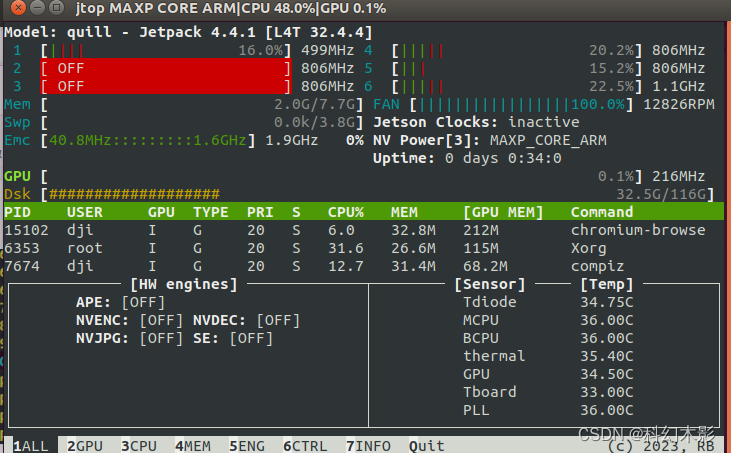Viewport: 731px width, 453px height.
Task: Click the Emc frequency bar
Action: (x=148, y=140)
